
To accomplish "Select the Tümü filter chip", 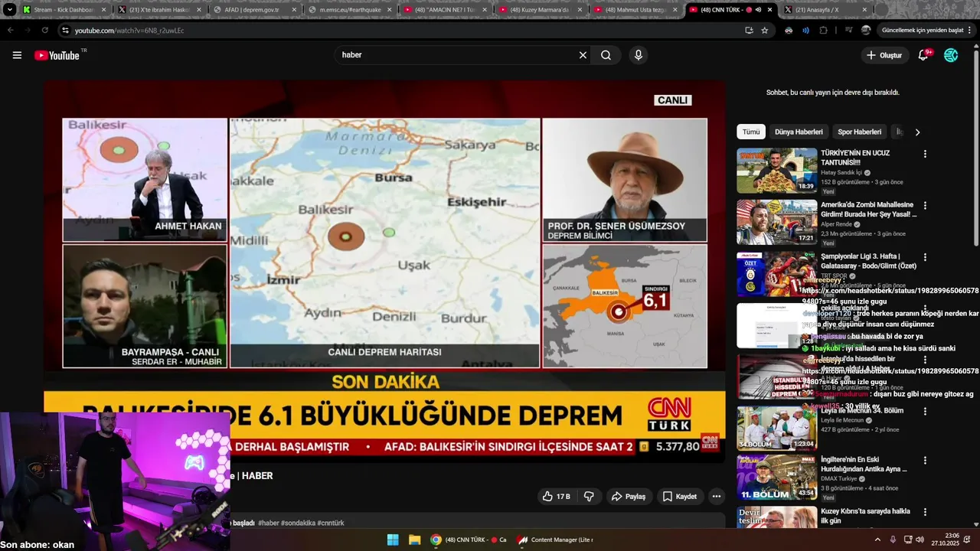I will tap(751, 132).
